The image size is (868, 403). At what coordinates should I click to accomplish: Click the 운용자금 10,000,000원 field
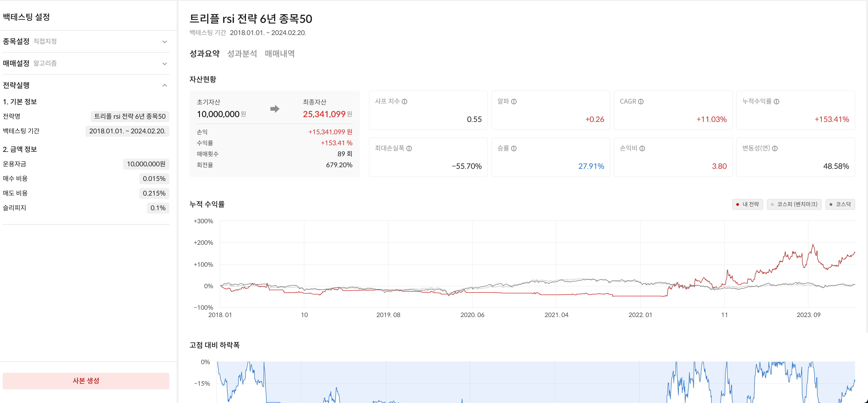tap(146, 164)
